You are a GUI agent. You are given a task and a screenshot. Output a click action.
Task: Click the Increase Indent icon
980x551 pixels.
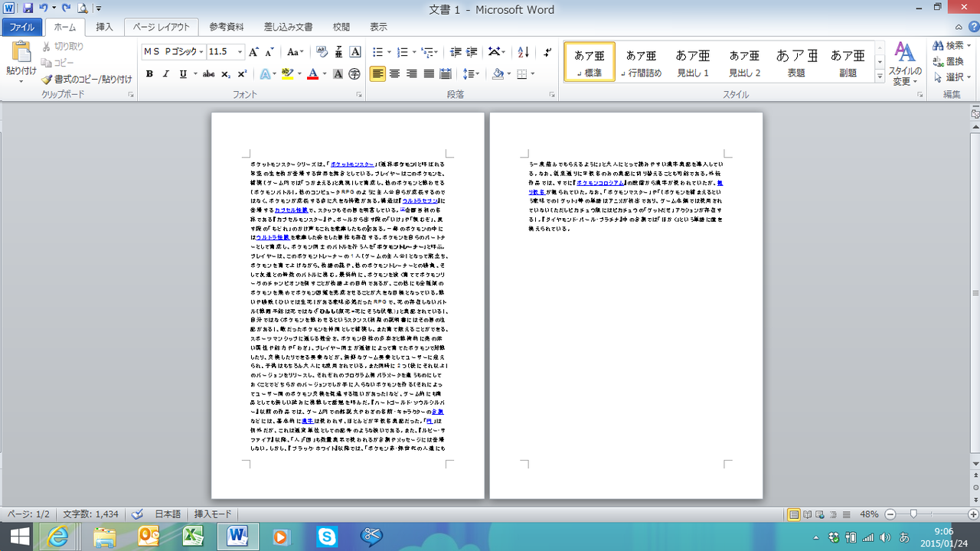pos(472,52)
